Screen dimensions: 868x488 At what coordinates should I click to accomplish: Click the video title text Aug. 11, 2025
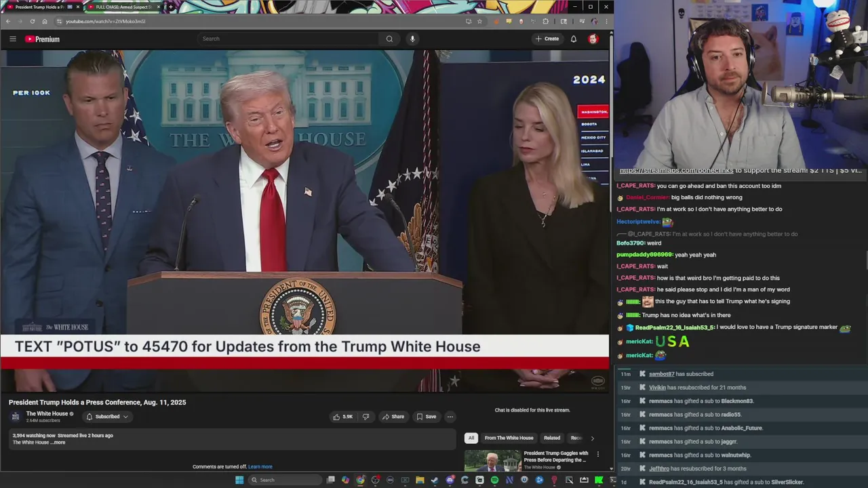pyautogui.click(x=163, y=403)
